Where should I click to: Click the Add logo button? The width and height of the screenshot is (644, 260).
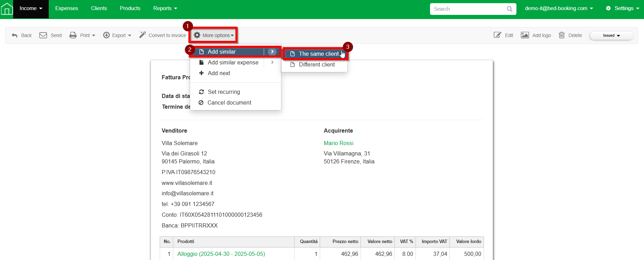click(x=536, y=35)
